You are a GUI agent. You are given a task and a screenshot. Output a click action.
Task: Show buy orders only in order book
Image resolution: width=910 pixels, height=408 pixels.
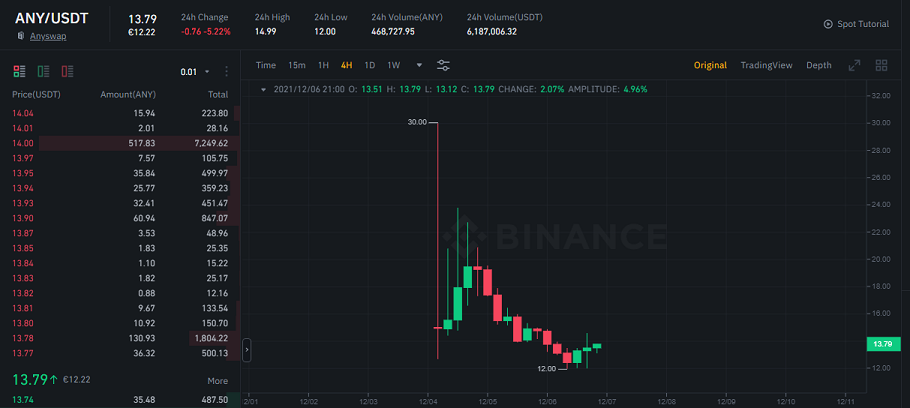tap(43, 72)
